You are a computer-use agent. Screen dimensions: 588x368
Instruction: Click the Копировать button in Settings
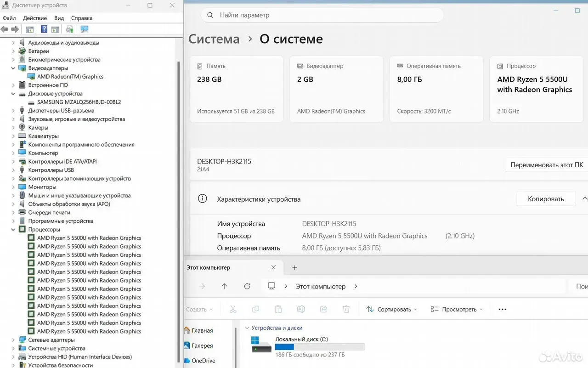pyautogui.click(x=546, y=199)
